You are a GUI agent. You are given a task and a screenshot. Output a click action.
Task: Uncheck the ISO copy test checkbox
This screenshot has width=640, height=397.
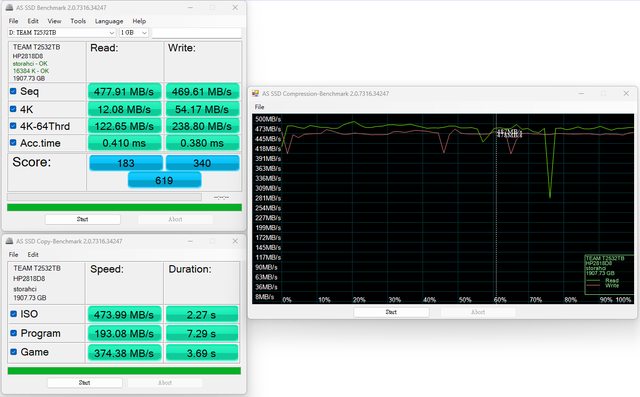(13, 313)
